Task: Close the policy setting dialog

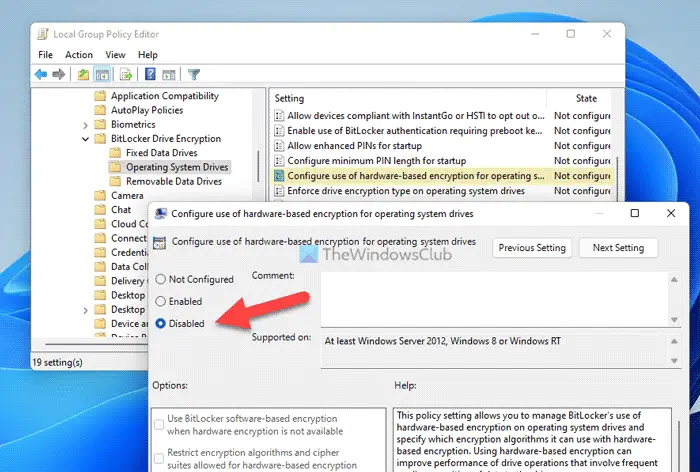Action: [671, 213]
